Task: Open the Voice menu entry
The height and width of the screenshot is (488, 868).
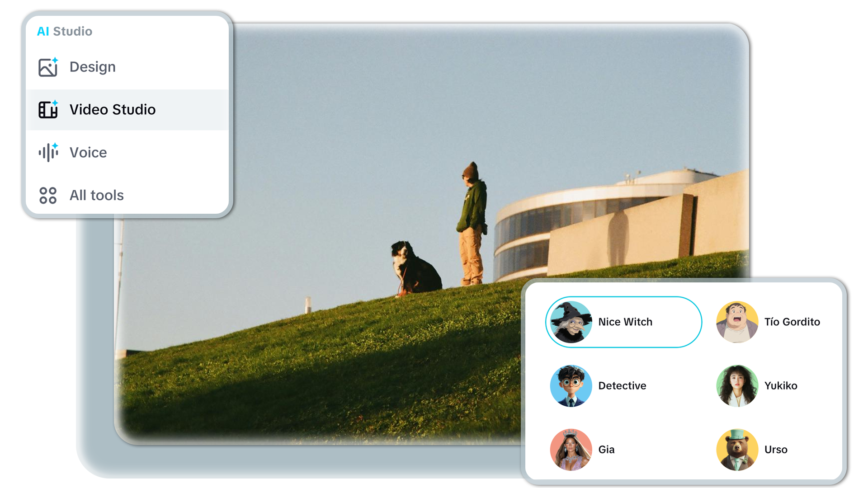Action: (88, 152)
